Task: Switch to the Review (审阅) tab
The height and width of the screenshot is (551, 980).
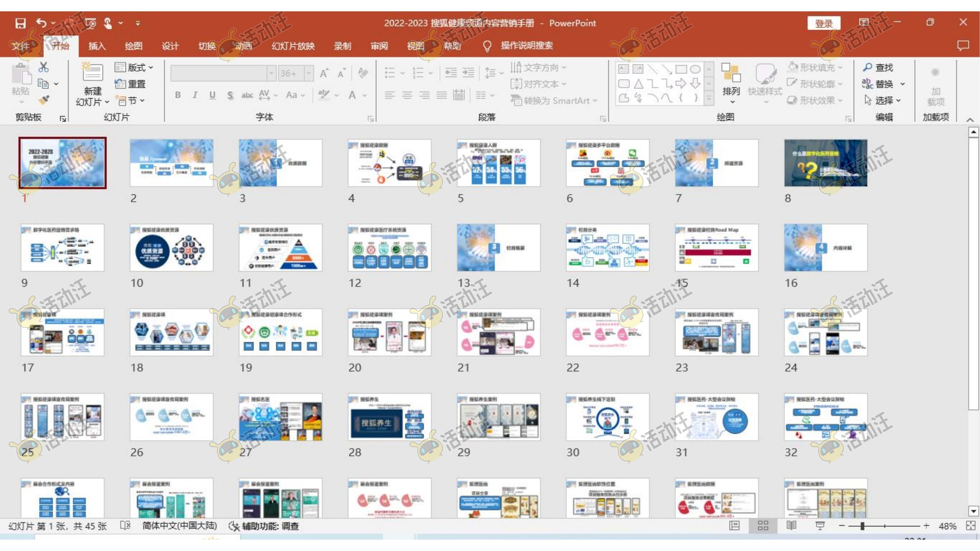Action: point(379,46)
